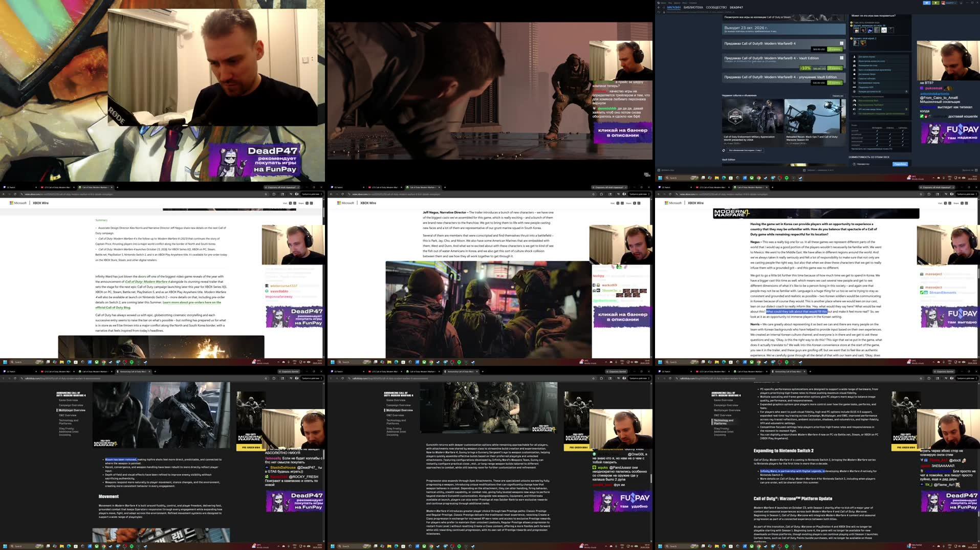Open DEADP47 profile tab in Steam panel
Viewport: 980px width, 550px height.
point(736,8)
